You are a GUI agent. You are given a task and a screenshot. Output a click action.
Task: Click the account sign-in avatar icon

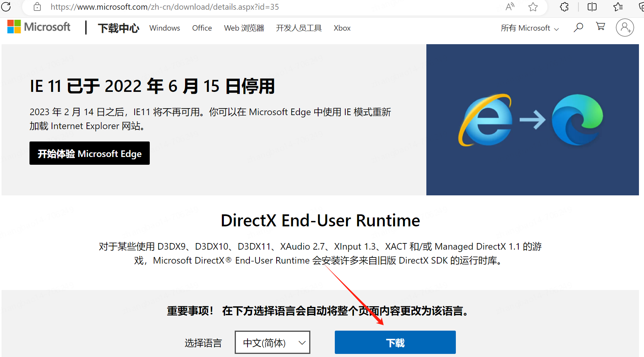pyautogui.click(x=625, y=28)
